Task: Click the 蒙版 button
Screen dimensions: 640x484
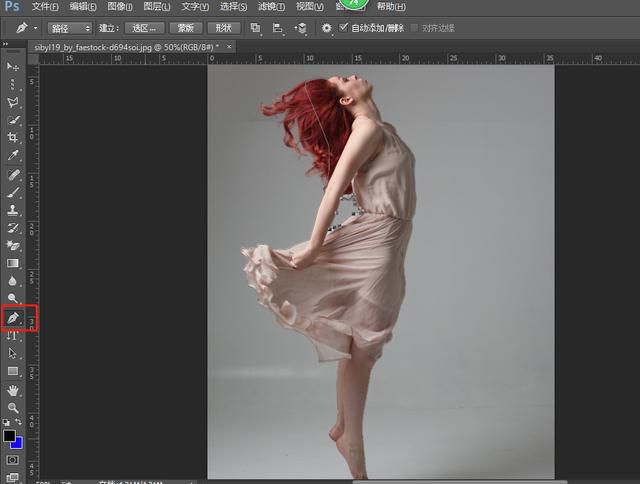Action: click(186, 28)
